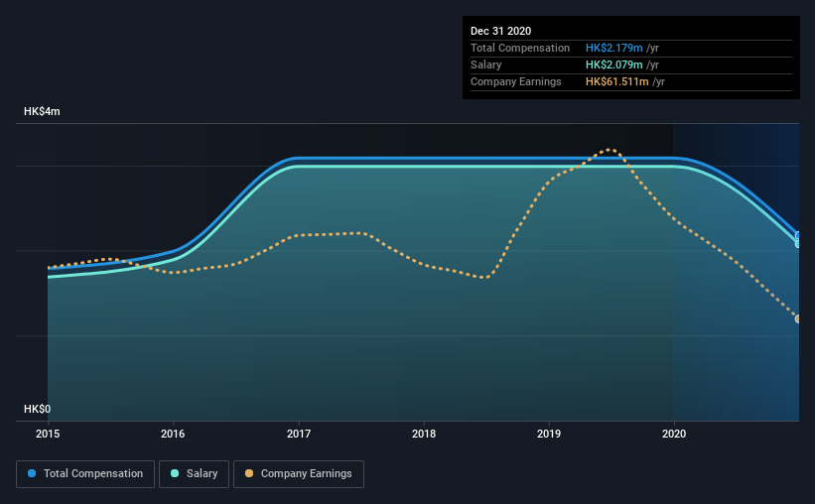
Task: Click the teal Salary legend dot
Action: (x=175, y=473)
